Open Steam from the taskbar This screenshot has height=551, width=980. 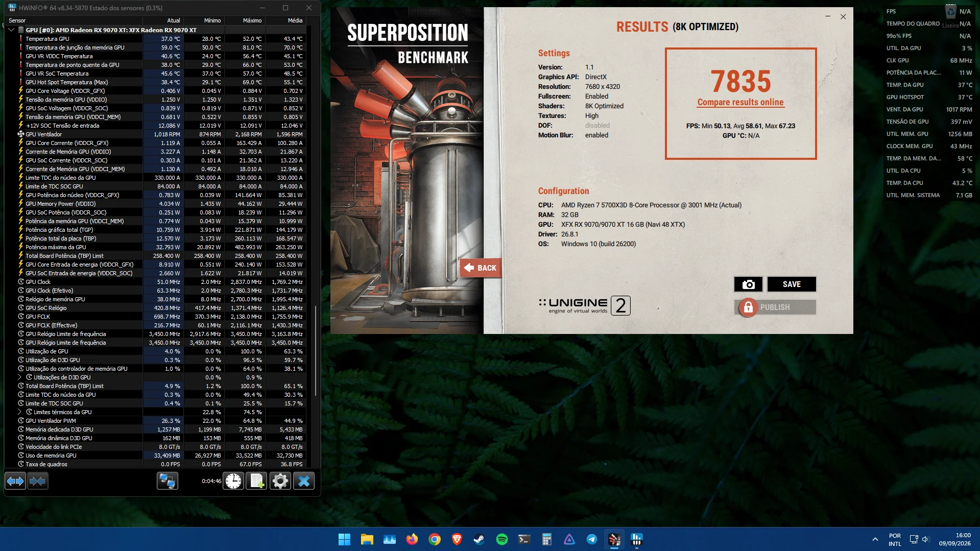coord(480,539)
